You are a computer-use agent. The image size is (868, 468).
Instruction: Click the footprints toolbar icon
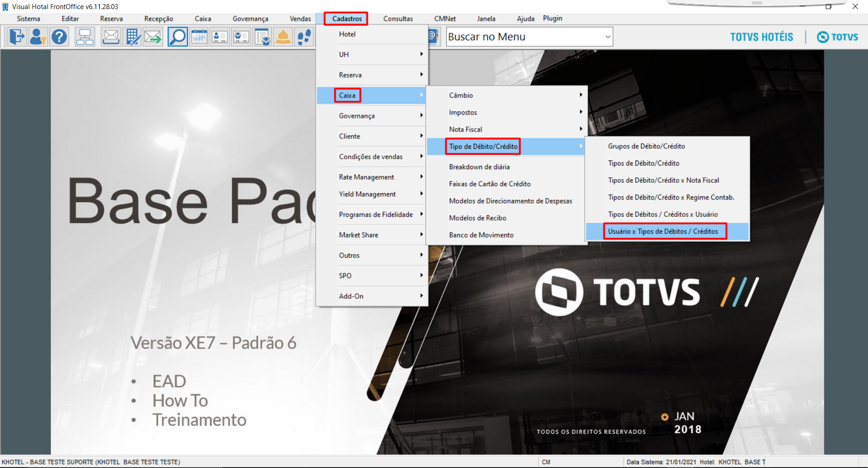pos(304,37)
